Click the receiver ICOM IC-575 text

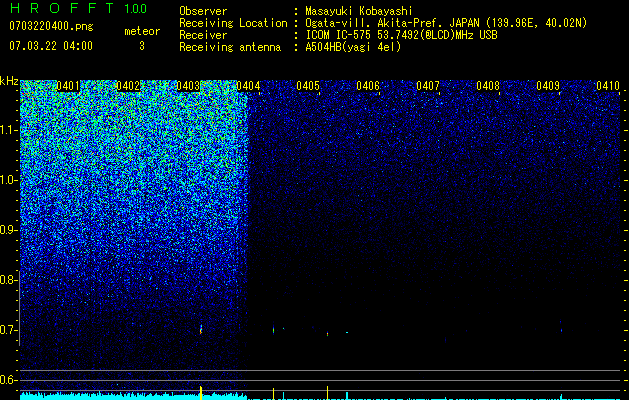(401, 35)
